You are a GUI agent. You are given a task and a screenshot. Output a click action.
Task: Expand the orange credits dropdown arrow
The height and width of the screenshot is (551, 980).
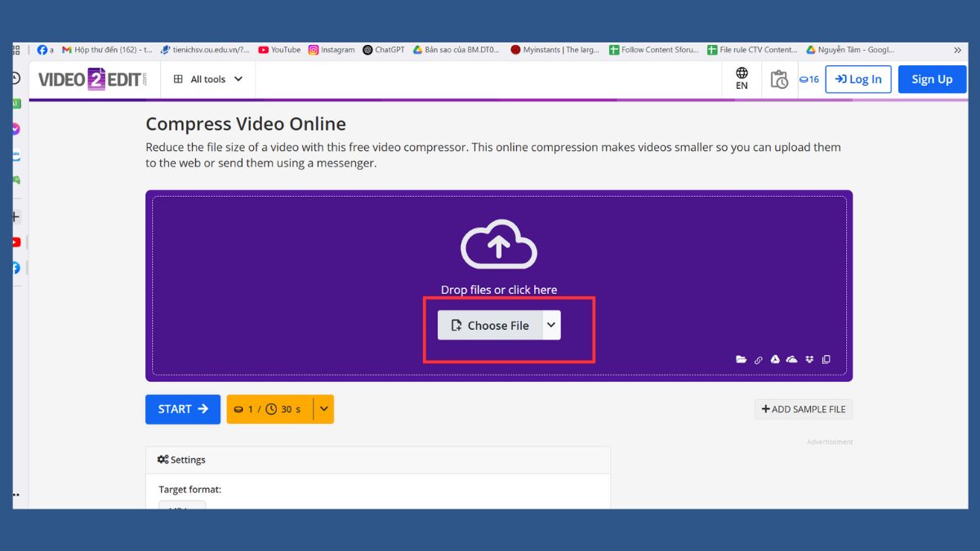pos(323,409)
